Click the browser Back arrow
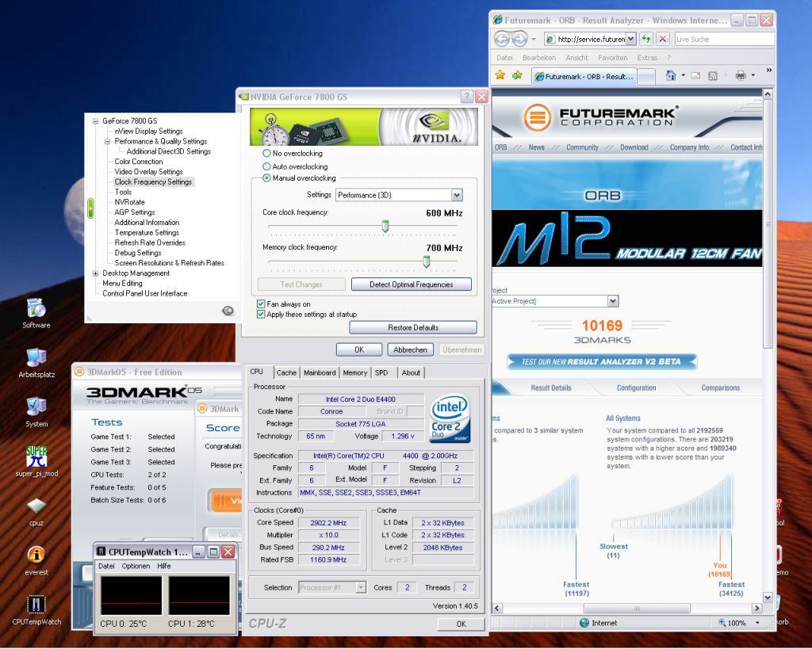 (x=501, y=39)
